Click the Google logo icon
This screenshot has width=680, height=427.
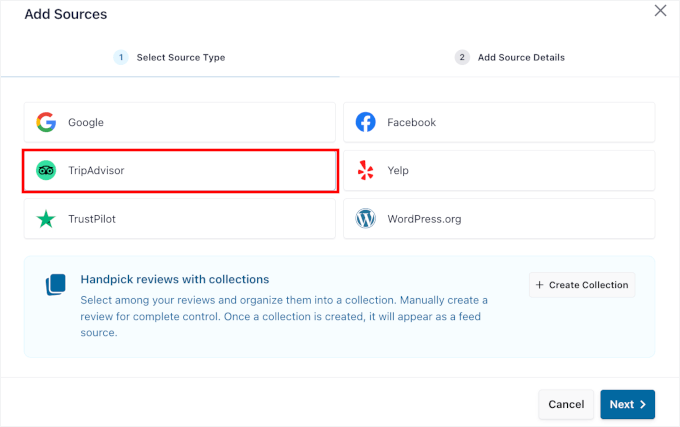(46, 122)
